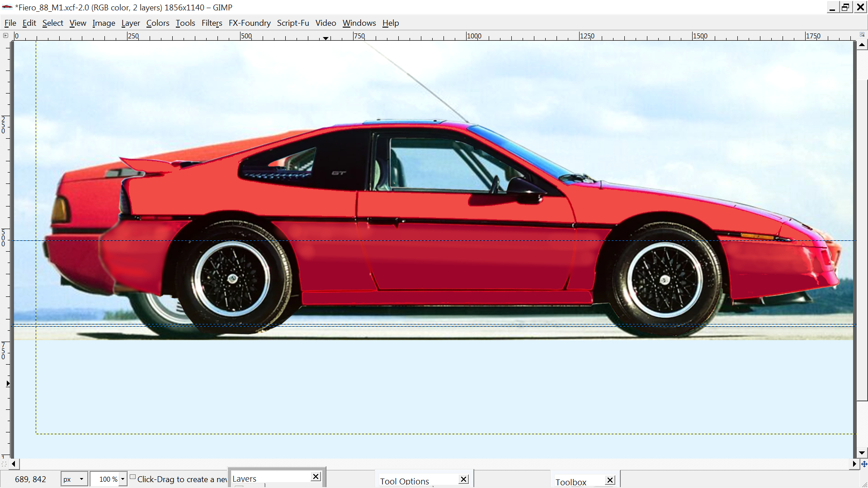Open the image menu button at ruler corner
Screen dimensions: 868x488
(5, 35)
